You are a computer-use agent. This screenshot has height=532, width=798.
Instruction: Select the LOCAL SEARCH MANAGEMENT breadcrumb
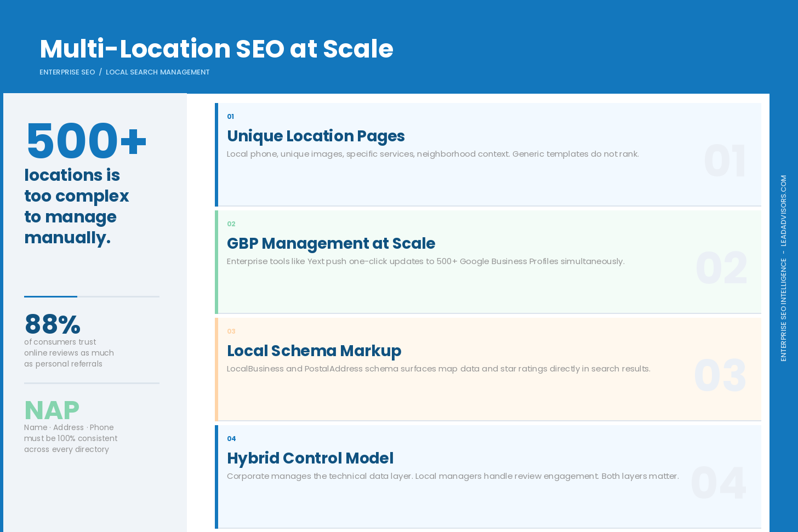tap(158, 72)
